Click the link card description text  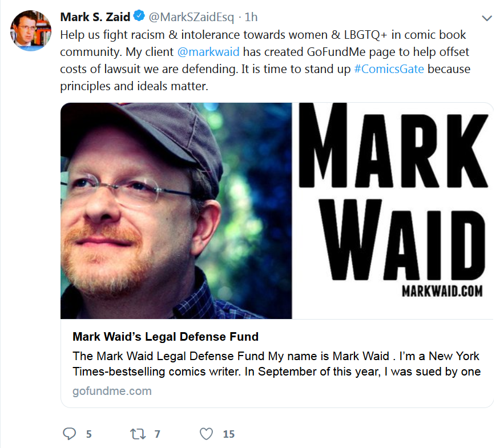click(276, 364)
